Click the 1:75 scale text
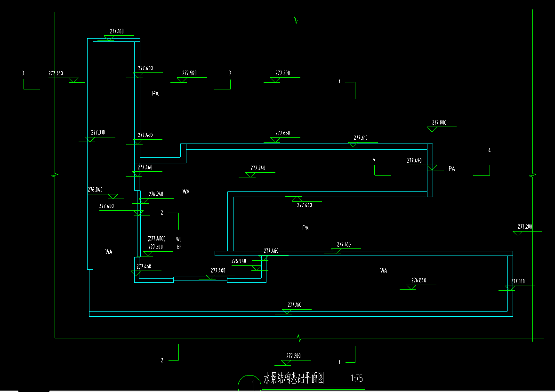The height and width of the screenshot is (392, 555). coord(356,378)
